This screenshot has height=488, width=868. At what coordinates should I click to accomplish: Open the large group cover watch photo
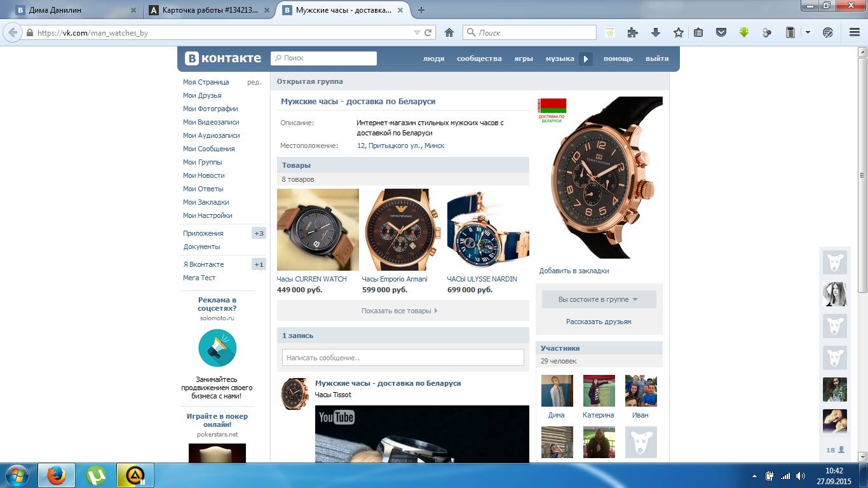pos(600,177)
